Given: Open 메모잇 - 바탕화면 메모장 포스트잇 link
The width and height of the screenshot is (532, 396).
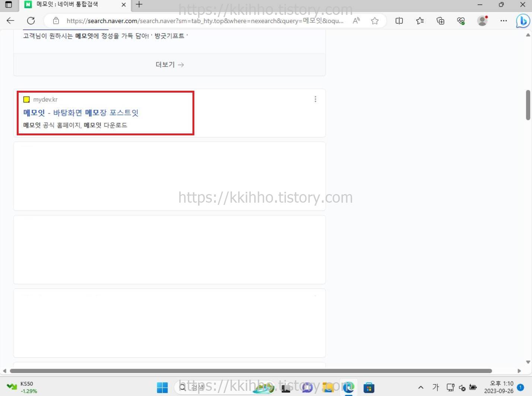Looking at the screenshot, I should [81, 113].
